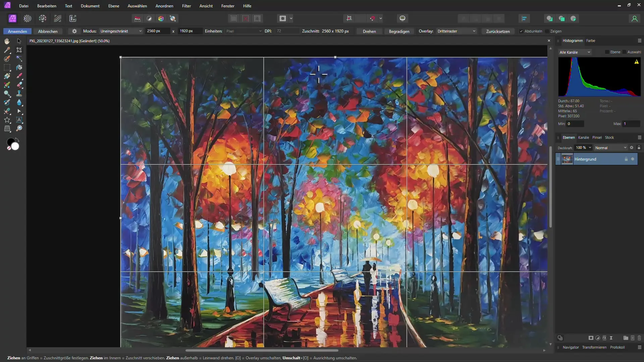Select the Blur droplet tool
This screenshot has height=362, width=644.
point(19,102)
